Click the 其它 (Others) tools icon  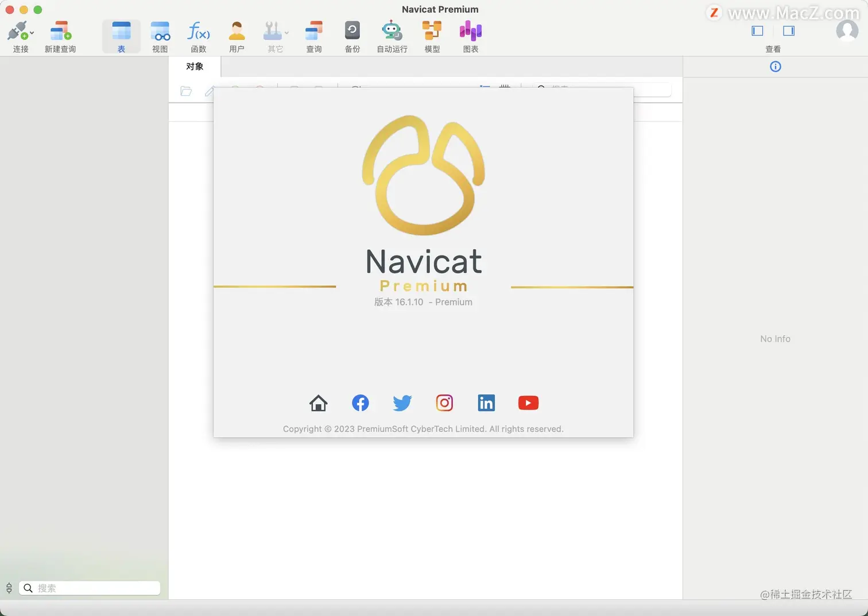pyautogui.click(x=273, y=30)
